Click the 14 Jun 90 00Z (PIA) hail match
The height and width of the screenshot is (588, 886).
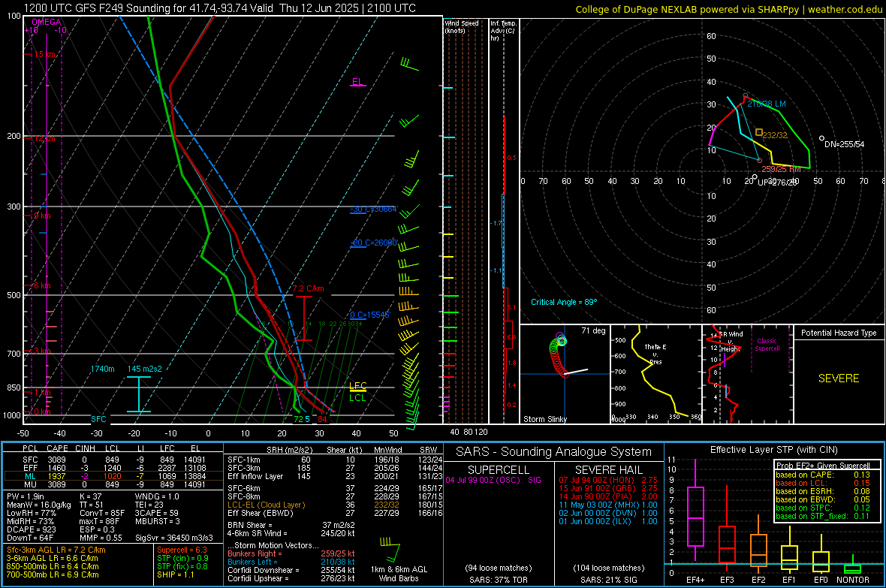pos(608,496)
